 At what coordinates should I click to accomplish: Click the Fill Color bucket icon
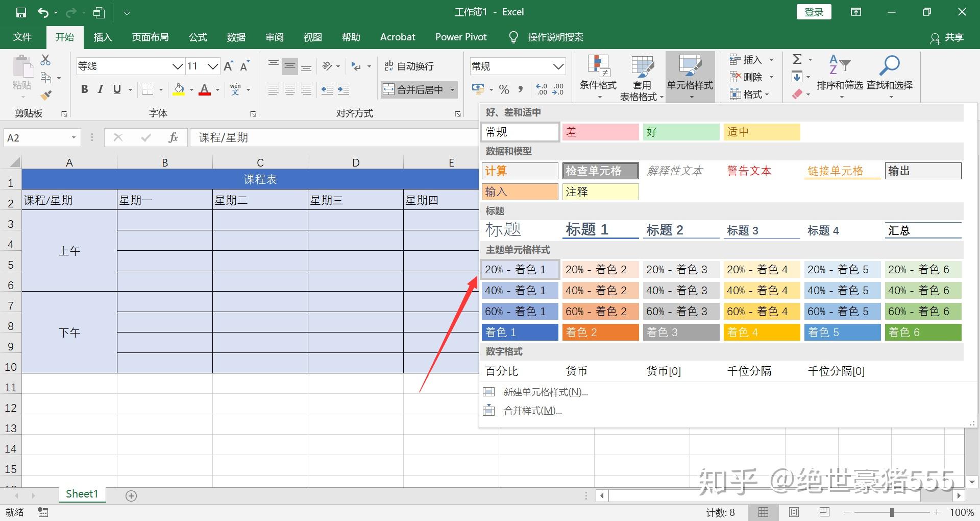pyautogui.click(x=179, y=89)
